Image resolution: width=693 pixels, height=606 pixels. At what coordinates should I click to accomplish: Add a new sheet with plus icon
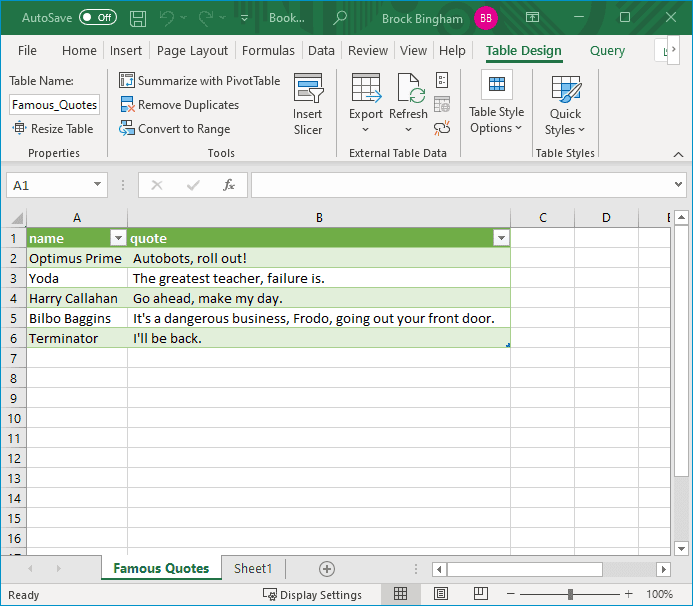point(327,569)
